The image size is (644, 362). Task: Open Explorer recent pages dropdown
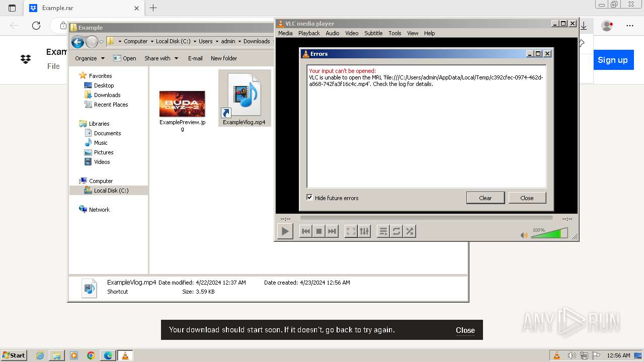101,42
